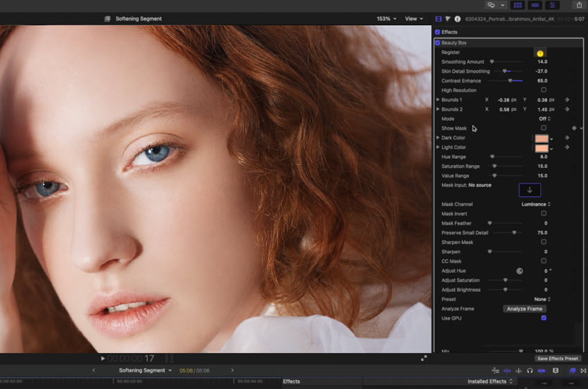Uncheck the Use GPU checkbox

544,318
